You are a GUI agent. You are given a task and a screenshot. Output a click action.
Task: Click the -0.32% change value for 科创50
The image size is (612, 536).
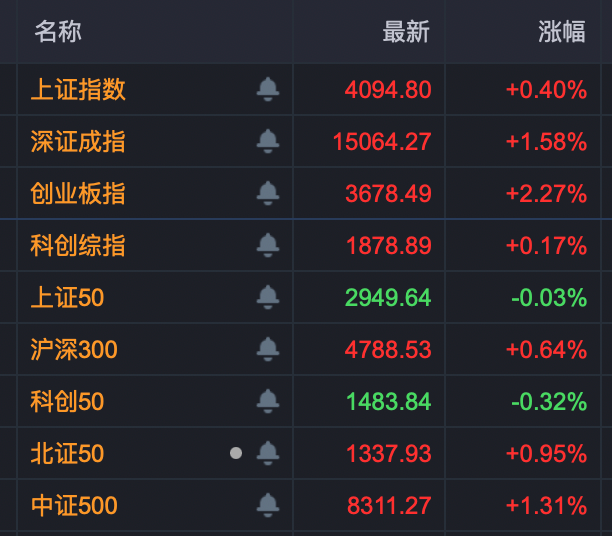549,402
